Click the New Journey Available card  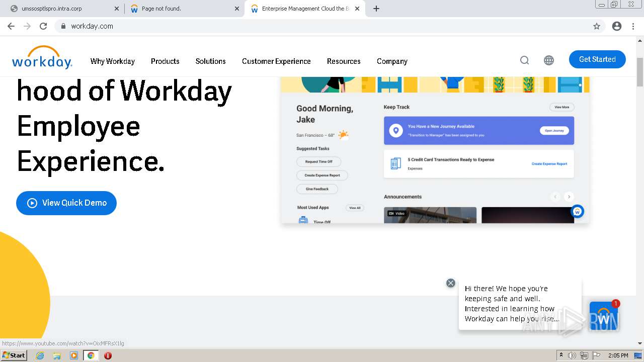click(479, 131)
